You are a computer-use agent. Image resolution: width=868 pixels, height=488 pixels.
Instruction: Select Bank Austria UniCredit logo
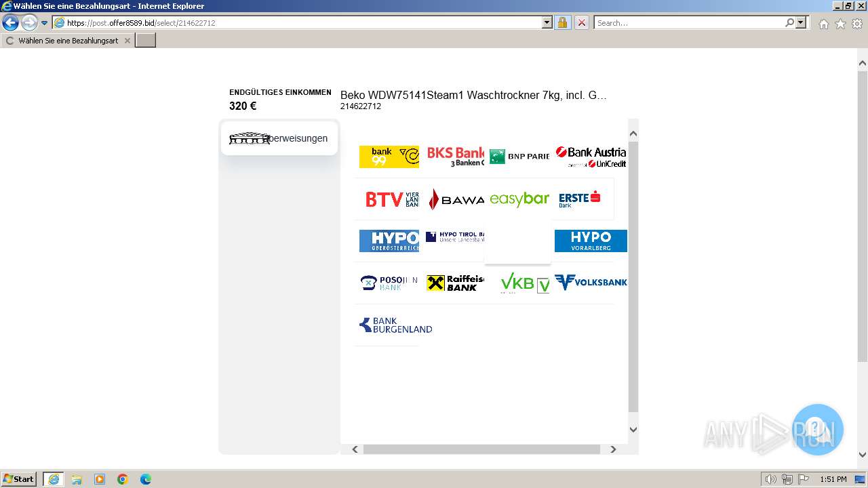591,157
